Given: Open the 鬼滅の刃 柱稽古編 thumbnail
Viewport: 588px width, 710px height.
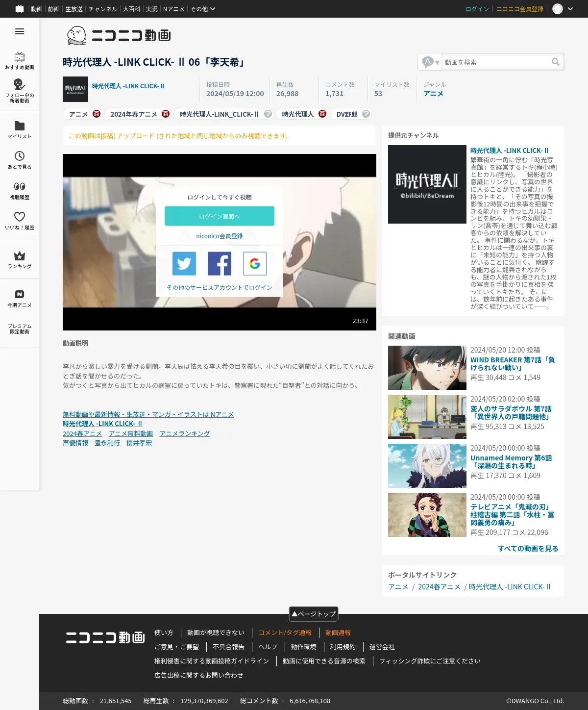Looking at the screenshot, I should (x=427, y=515).
